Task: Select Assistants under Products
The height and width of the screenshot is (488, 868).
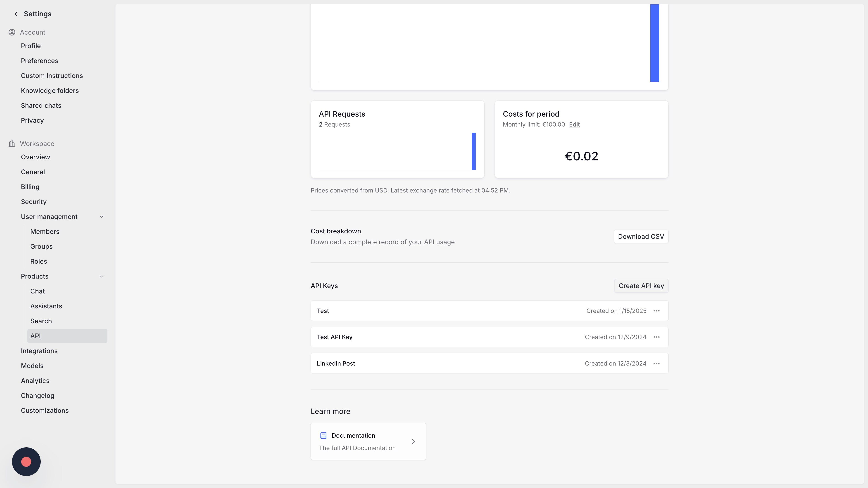Action: tap(46, 306)
